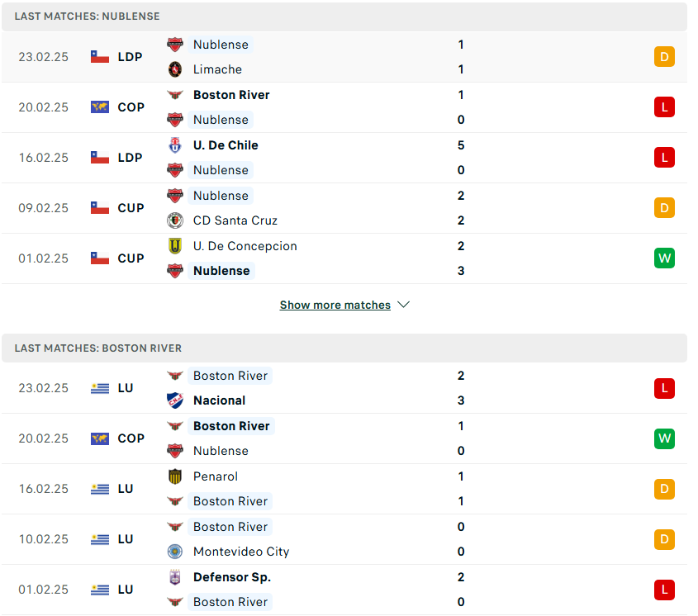This screenshot has height=616, width=698.
Task: Click the D badge for Nublense vs Limache
Action: 664,57
